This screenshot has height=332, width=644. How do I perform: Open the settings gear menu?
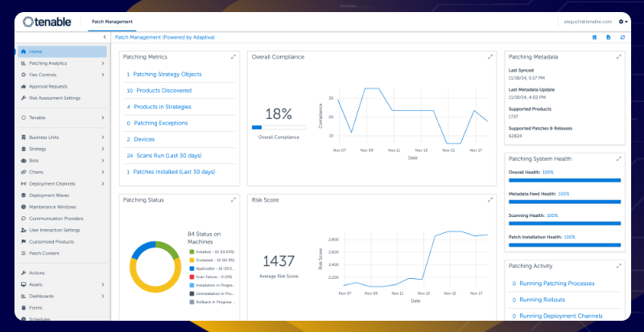622,22
